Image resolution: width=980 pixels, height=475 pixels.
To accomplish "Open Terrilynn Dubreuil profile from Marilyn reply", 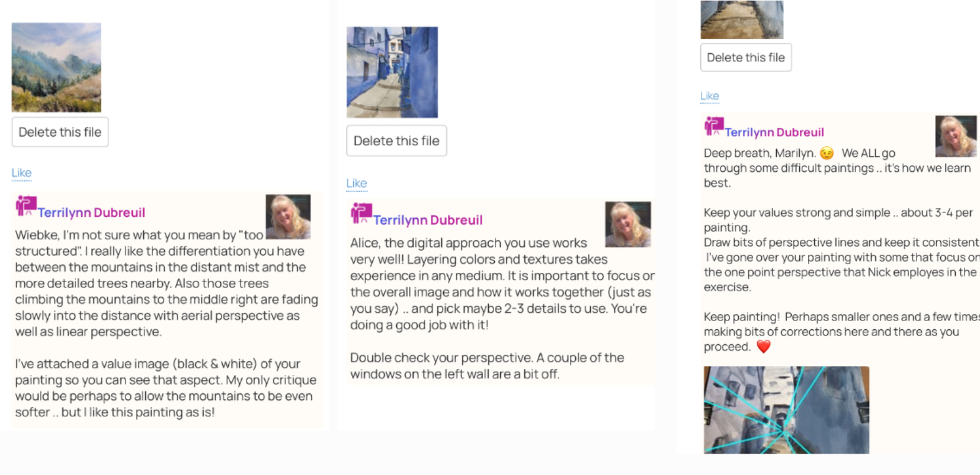I will point(774,132).
